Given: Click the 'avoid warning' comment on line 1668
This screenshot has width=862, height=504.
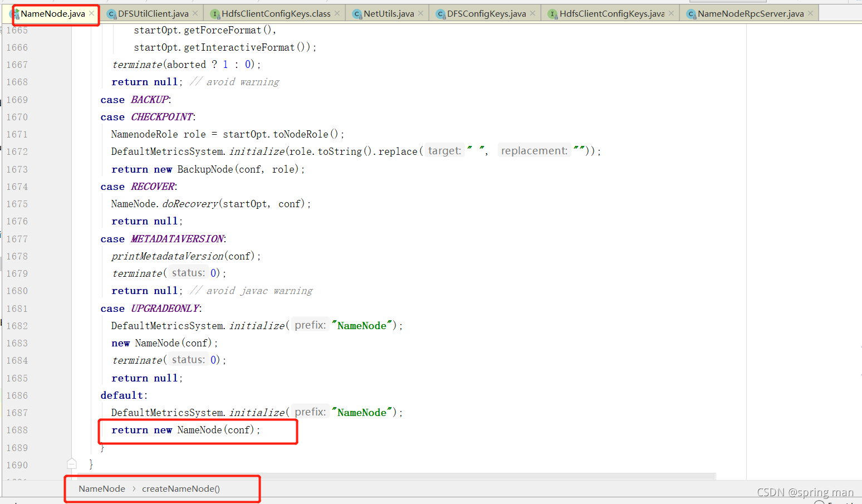Looking at the screenshot, I should click(234, 82).
